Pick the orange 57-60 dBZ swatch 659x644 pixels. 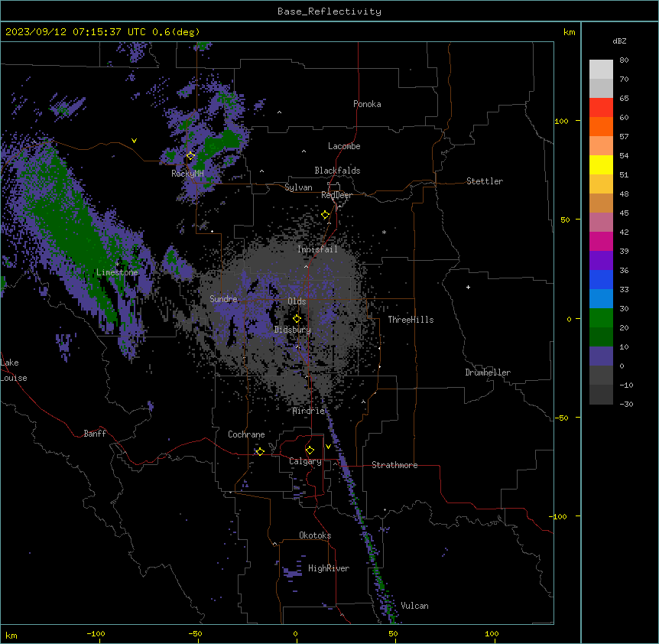601,126
